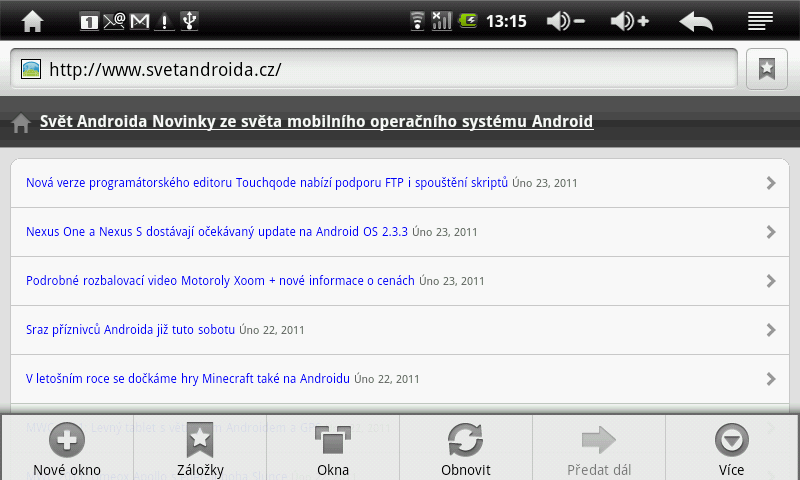This screenshot has width=800, height=480.
Task: Focus the URL address field
Action: (x=374, y=69)
